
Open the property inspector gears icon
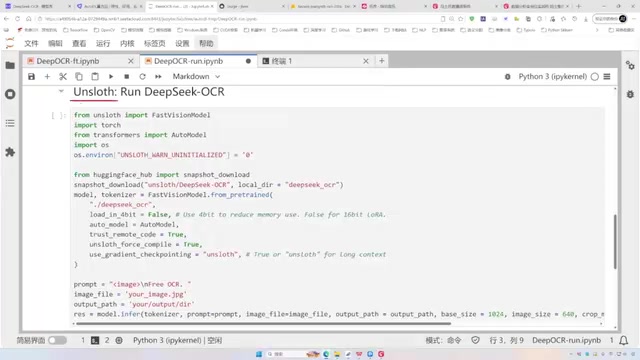(x=630, y=65)
